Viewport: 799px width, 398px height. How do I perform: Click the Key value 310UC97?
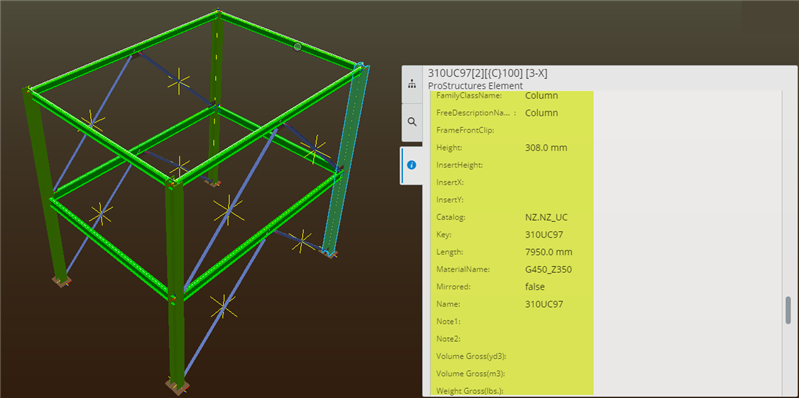544,234
